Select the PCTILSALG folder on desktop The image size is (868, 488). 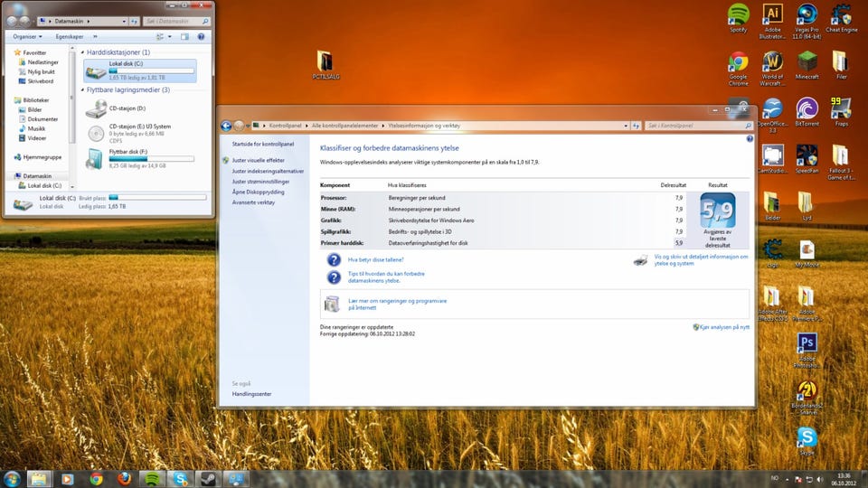pyautogui.click(x=326, y=62)
